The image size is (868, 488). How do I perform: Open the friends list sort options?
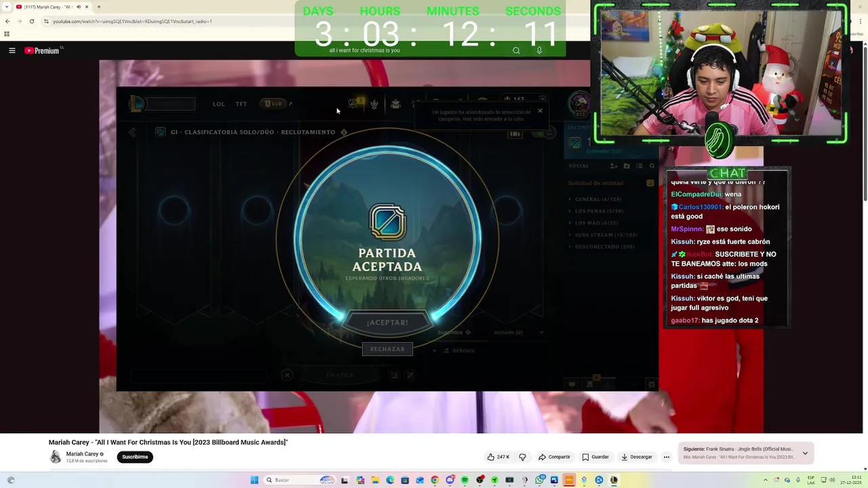tap(639, 166)
